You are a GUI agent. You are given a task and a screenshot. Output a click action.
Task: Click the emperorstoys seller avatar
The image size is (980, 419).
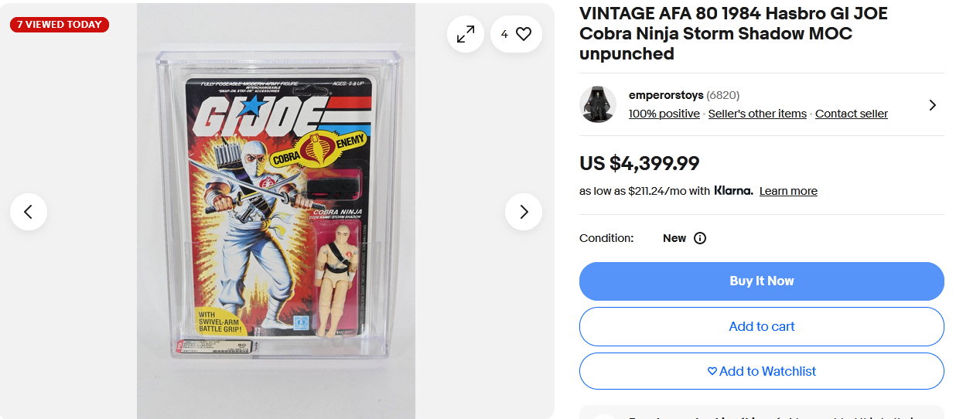pos(598,104)
